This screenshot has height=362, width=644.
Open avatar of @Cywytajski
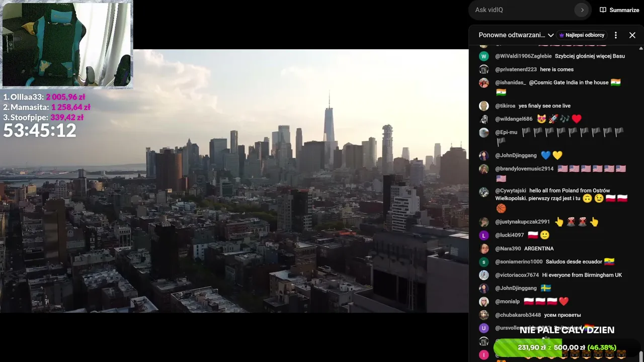484,192
